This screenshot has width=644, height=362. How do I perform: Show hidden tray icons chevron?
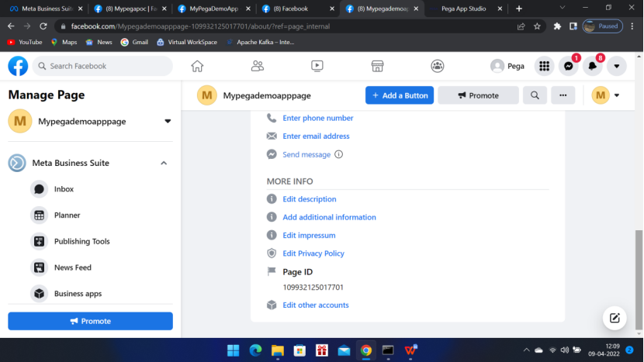526,350
